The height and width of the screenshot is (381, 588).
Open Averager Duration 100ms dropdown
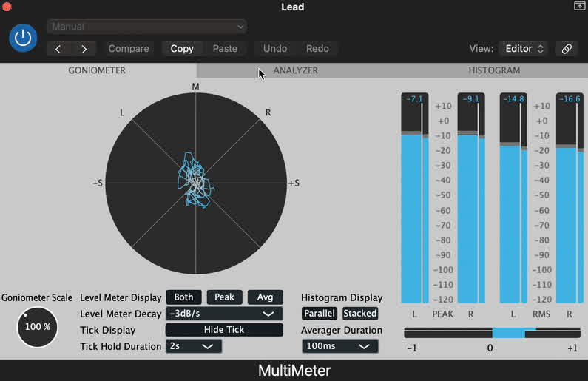pyautogui.click(x=339, y=346)
